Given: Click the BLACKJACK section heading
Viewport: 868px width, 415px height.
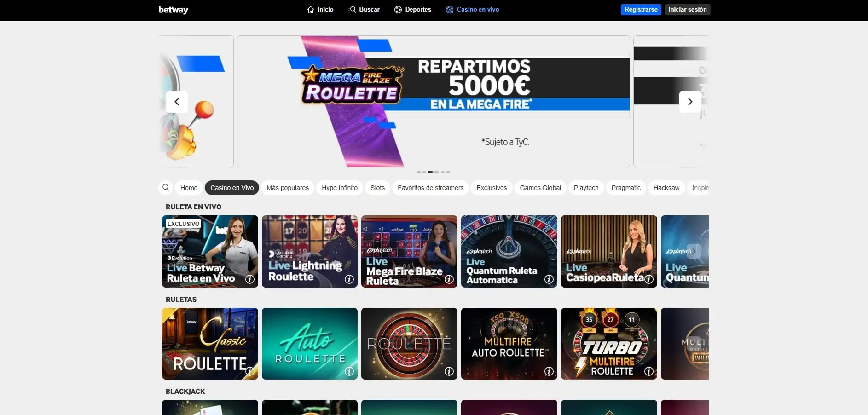Looking at the screenshot, I should point(185,392).
